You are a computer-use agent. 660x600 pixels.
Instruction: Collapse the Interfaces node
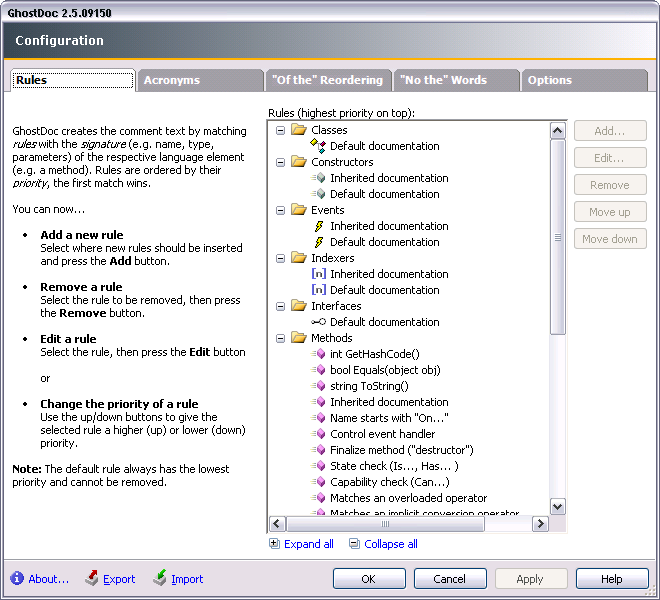tap(280, 306)
